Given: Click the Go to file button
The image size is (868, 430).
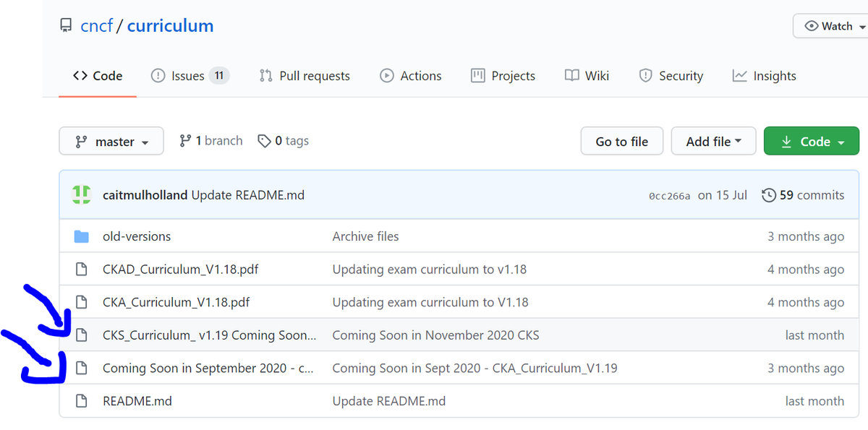Looking at the screenshot, I should [621, 141].
